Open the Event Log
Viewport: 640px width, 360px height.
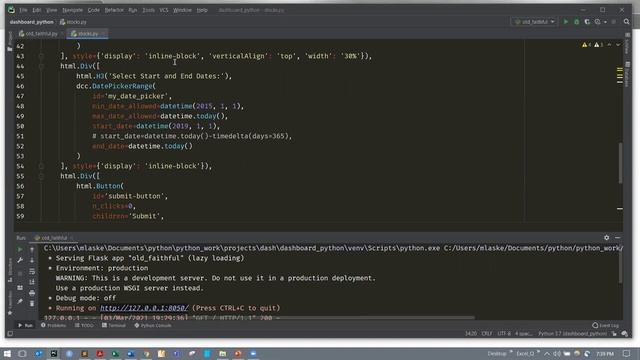coord(605,326)
